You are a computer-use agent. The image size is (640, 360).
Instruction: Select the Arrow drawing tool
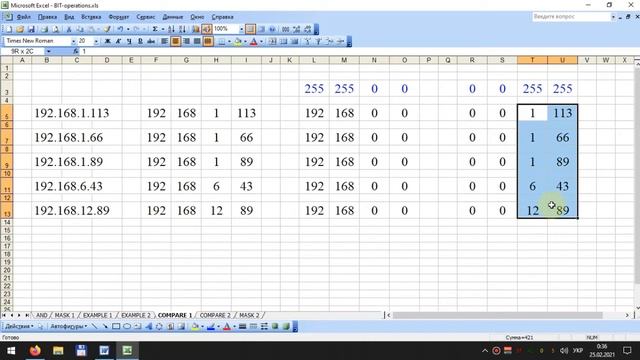pos(105,327)
